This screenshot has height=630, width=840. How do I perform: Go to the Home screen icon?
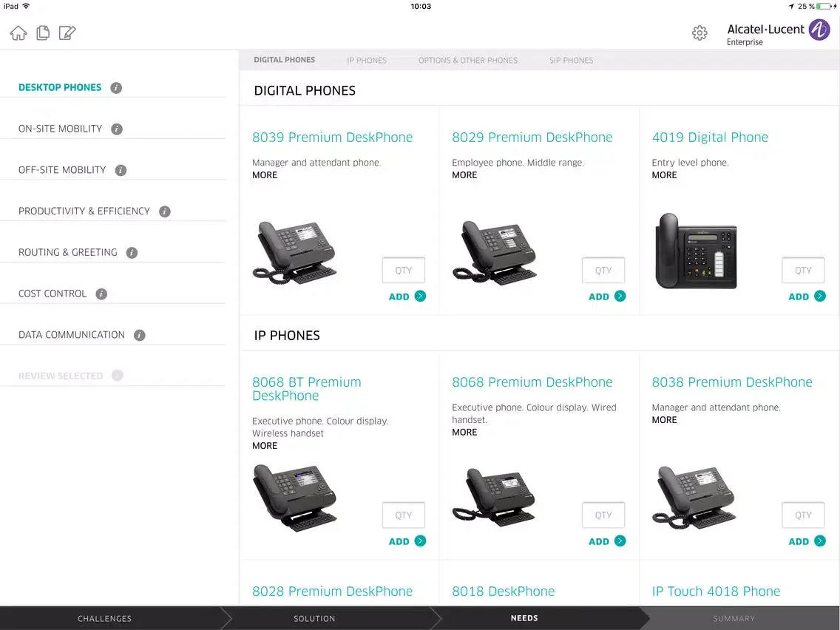pos(18,33)
